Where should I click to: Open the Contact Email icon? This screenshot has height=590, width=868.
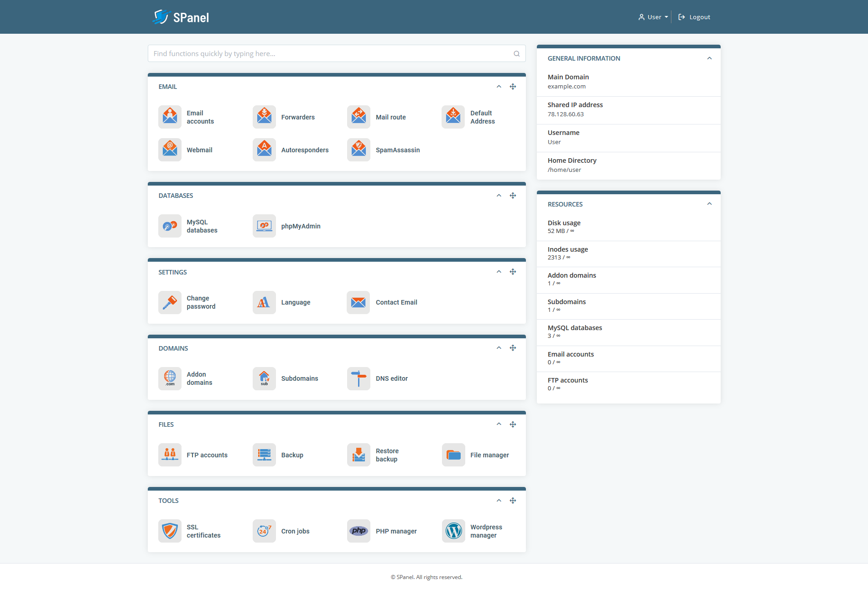coord(359,302)
